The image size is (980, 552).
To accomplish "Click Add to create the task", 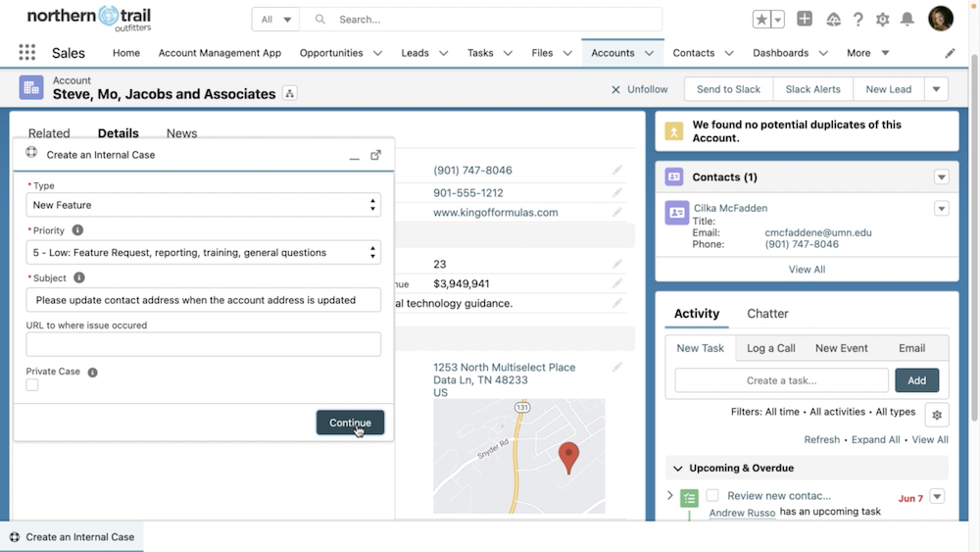I will (x=916, y=380).
